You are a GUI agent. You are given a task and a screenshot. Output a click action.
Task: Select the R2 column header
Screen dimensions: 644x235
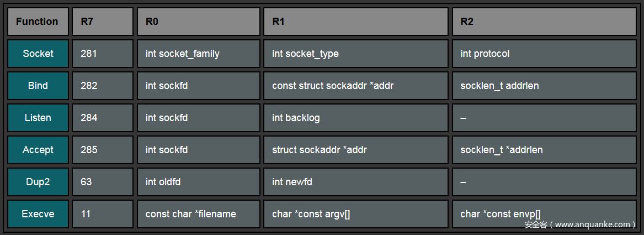click(544, 22)
